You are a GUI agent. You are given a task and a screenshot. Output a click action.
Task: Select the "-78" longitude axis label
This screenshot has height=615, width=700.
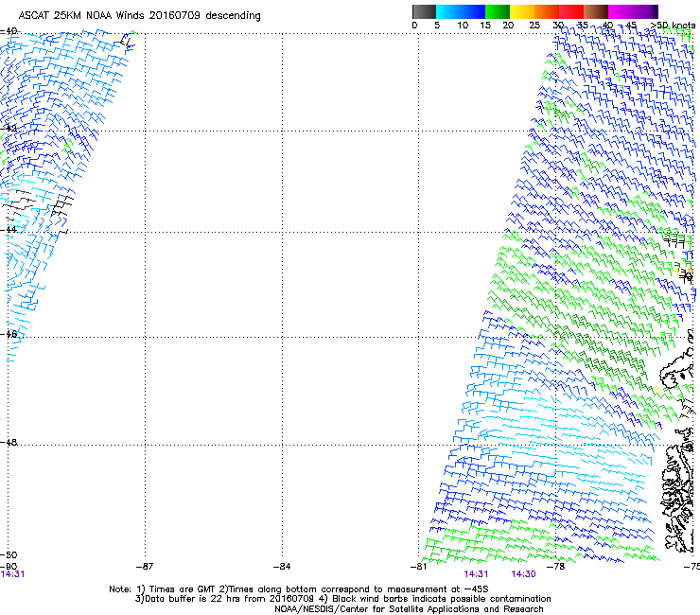click(x=556, y=567)
